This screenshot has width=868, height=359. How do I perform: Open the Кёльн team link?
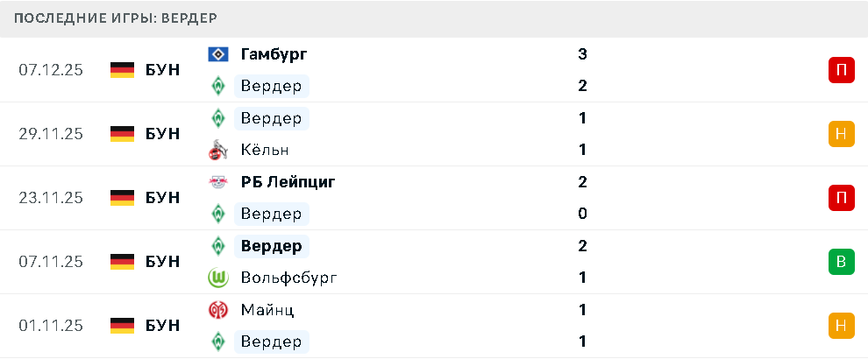[x=265, y=150]
